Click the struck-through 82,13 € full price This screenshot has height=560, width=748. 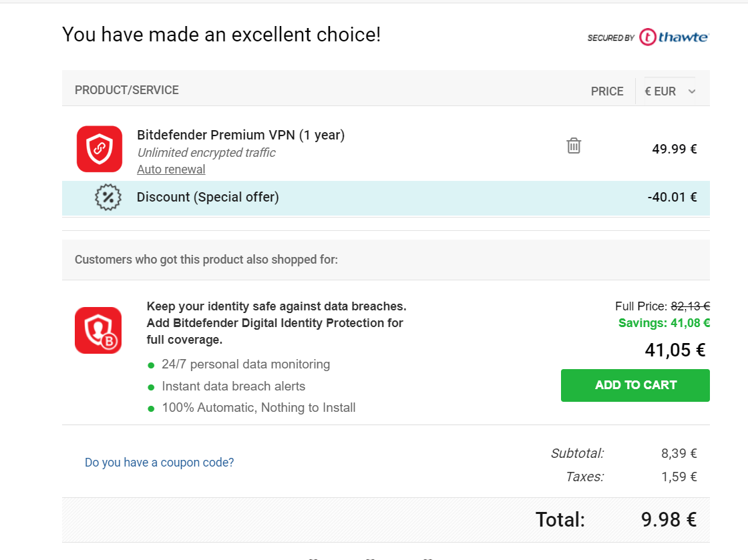click(691, 306)
